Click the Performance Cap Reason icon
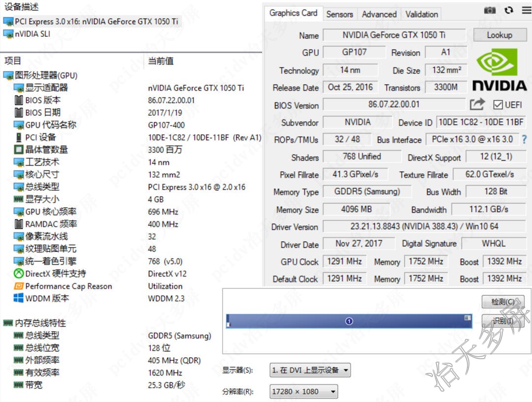Viewport: 532px width, 402px height. (x=19, y=286)
